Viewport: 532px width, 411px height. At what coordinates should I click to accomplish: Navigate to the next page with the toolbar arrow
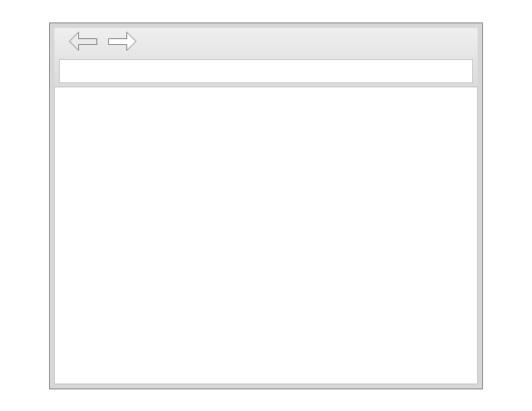tap(122, 42)
